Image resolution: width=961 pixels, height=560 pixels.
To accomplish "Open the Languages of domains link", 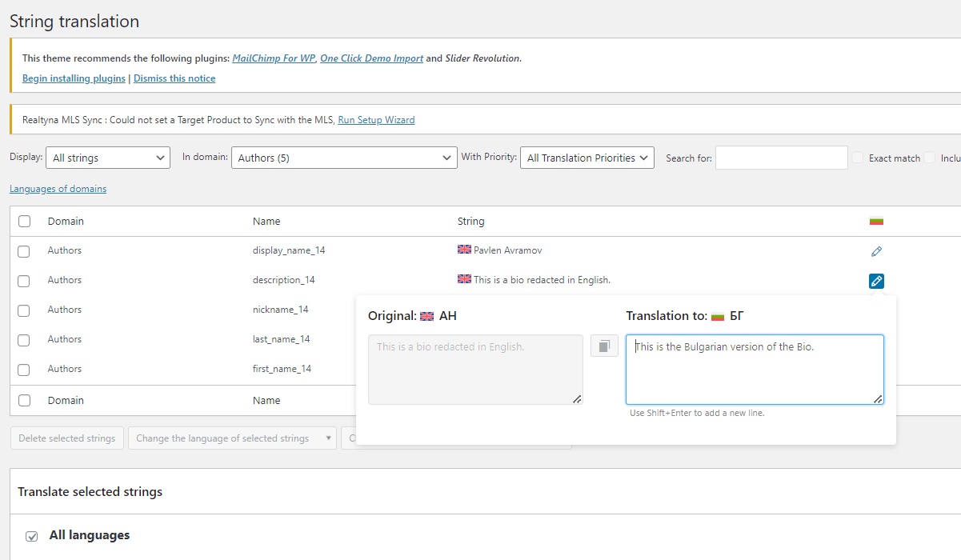I will click(x=58, y=189).
